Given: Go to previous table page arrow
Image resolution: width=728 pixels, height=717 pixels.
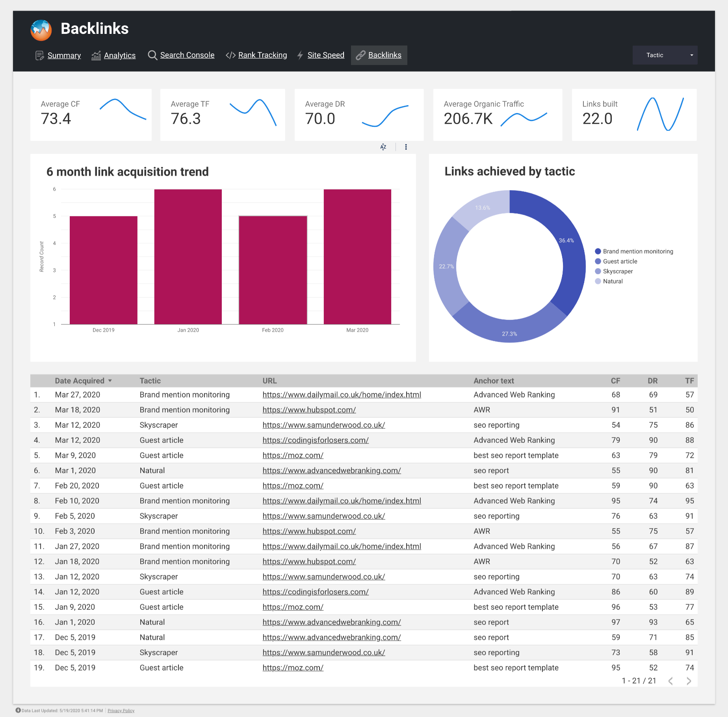Looking at the screenshot, I should point(670,681).
